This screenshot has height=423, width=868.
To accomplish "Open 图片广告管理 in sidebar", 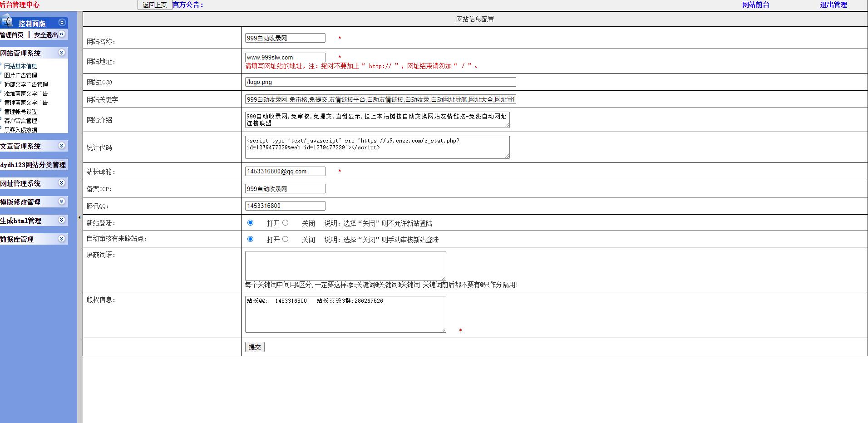I will (x=20, y=75).
